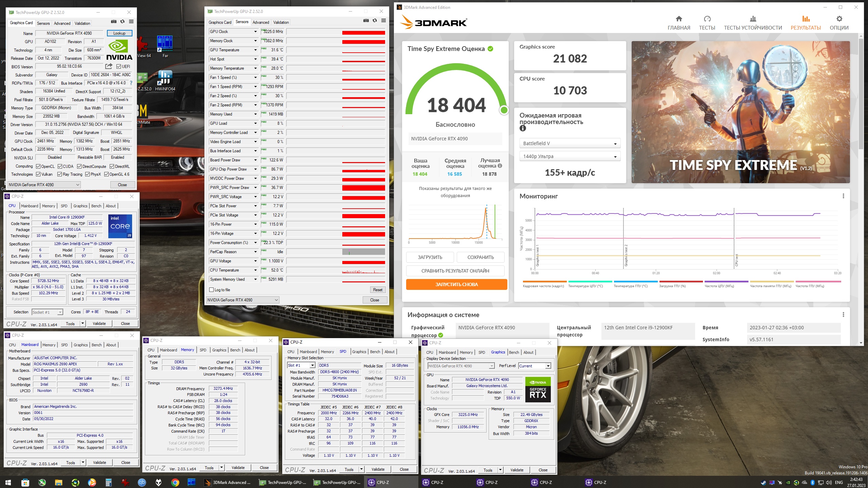Open the Slot #1 memory slot dropdown
Image resolution: width=868 pixels, height=488 pixels.
click(301, 365)
